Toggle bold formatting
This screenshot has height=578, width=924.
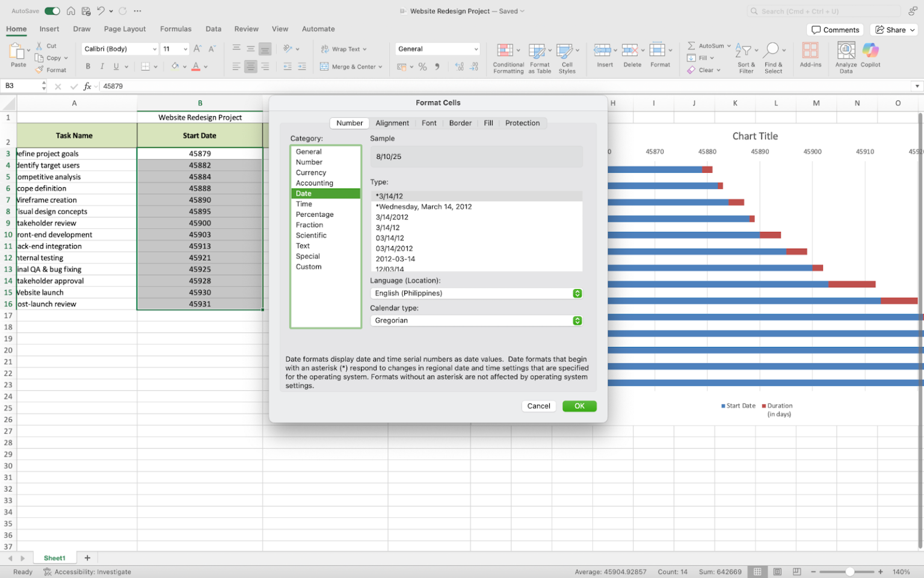pos(88,66)
